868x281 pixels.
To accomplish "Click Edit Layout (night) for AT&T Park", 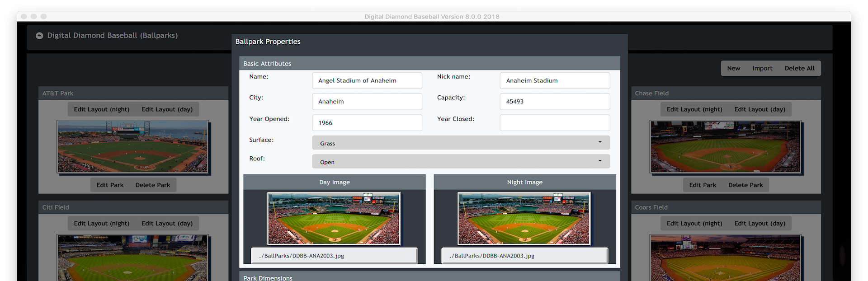I will [x=102, y=109].
